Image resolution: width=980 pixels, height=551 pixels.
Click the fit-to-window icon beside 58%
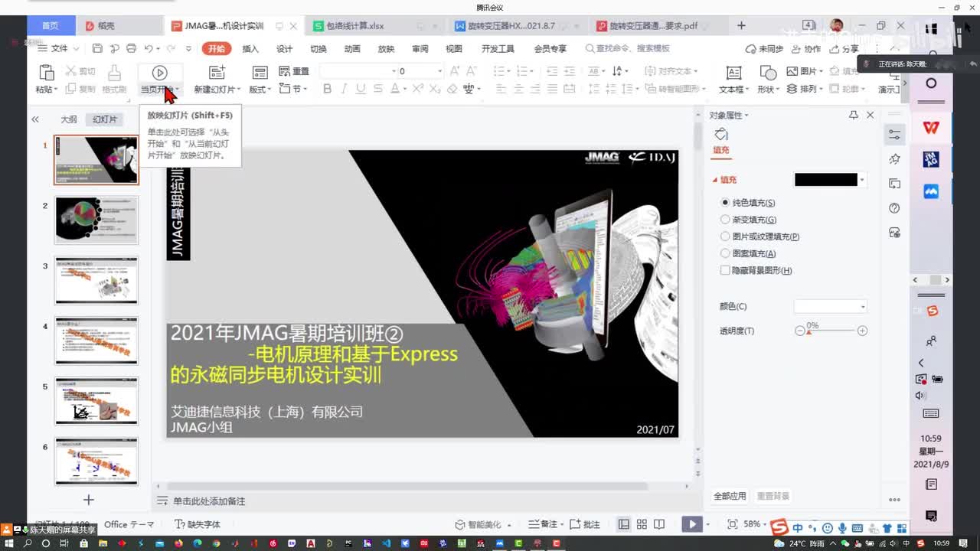[x=733, y=524]
